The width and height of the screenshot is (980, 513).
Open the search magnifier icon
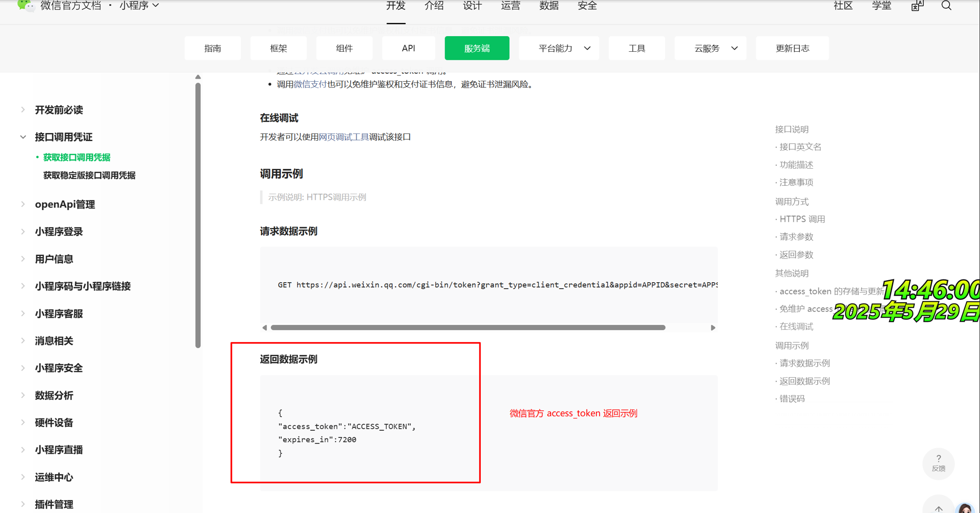[x=946, y=6]
